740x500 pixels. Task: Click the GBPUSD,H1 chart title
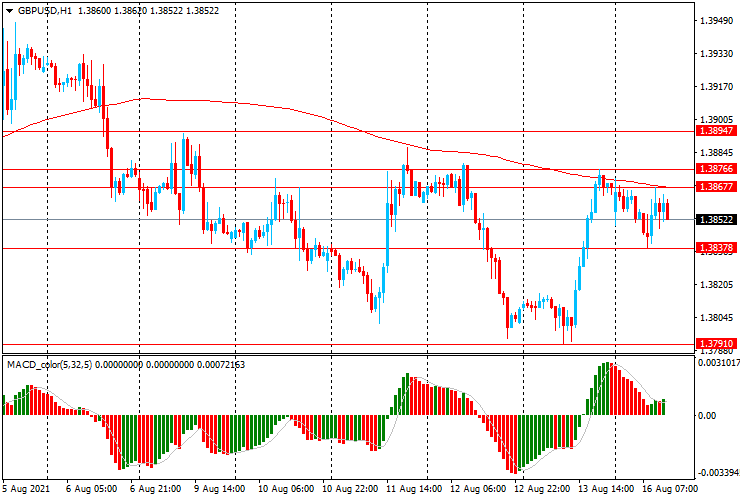38,9
